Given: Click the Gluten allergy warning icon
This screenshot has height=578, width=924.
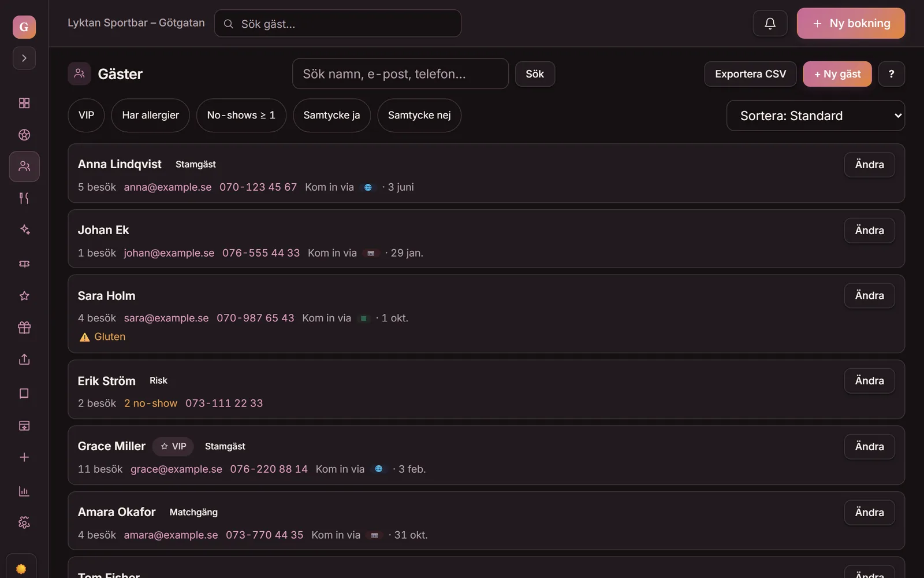Looking at the screenshot, I should pos(84,337).
